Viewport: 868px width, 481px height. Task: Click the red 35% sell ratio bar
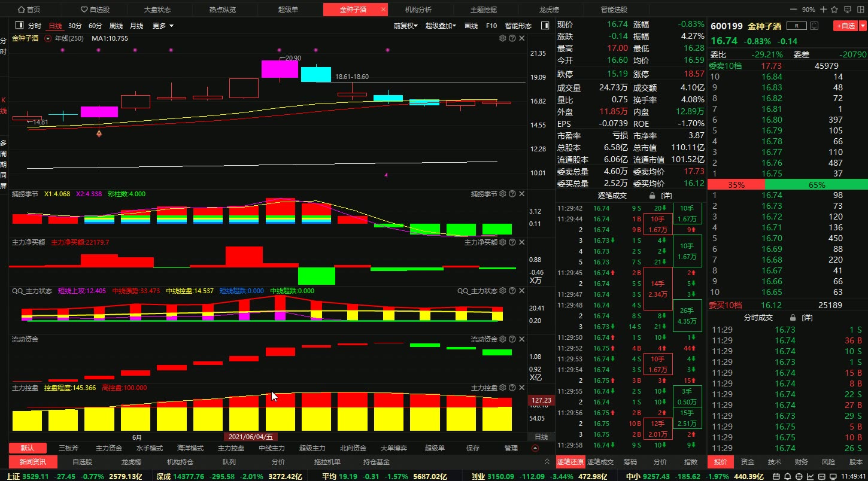point(736,185)
